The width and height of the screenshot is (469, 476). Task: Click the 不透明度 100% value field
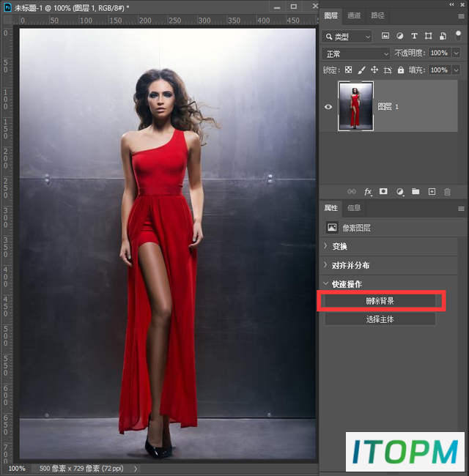[440, 53]
